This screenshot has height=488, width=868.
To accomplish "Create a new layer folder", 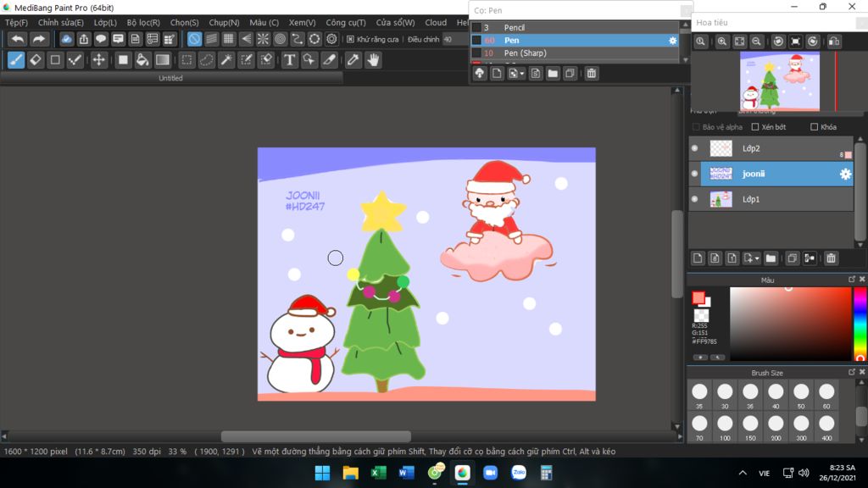I will pos(771,258).
